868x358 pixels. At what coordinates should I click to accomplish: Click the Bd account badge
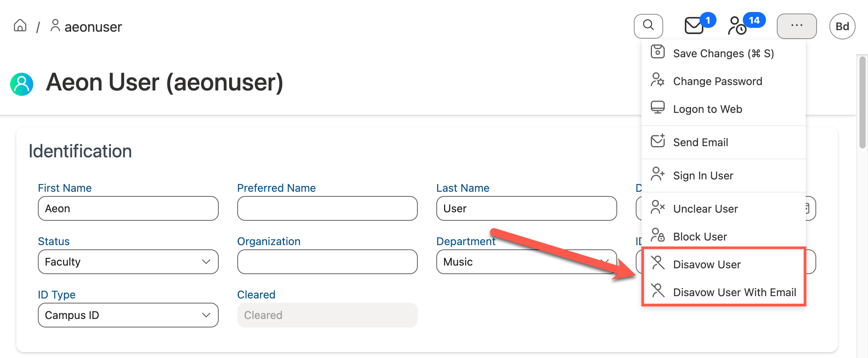click(x=842, y=26)
